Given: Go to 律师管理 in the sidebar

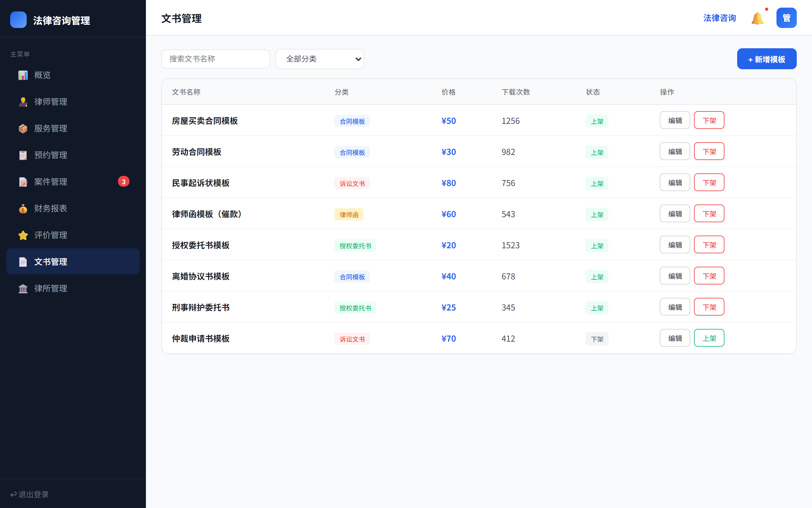Looking at the screenshot, I should tap(73, 102).
